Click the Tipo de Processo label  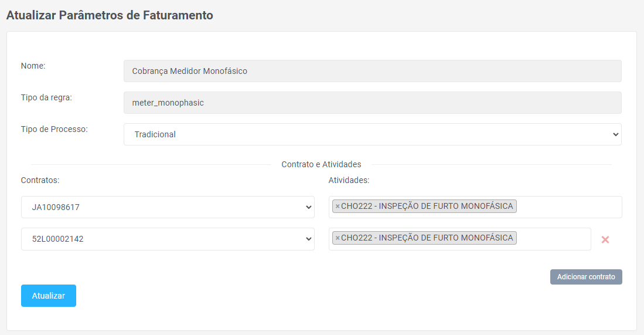tap(54, 129)
